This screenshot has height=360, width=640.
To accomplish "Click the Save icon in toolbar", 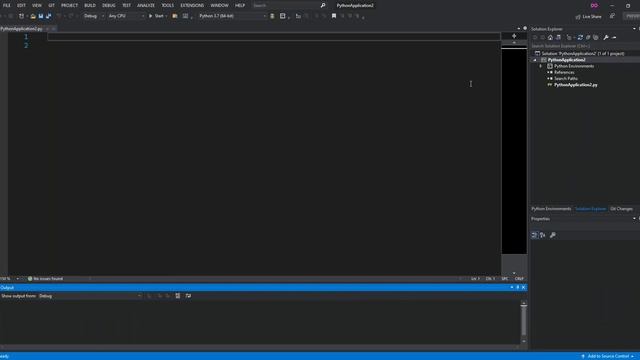I will 41,16.
